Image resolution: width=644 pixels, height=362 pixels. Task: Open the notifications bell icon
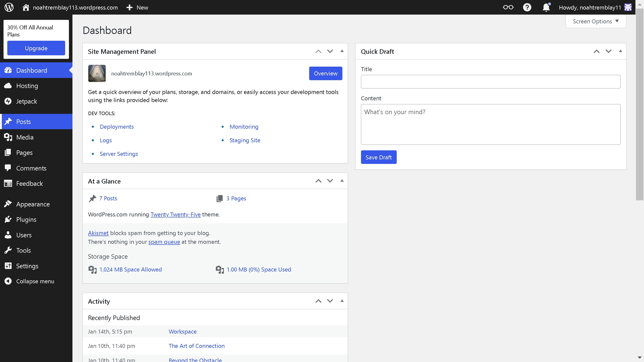pyautogui.click(x=546, y=7)
